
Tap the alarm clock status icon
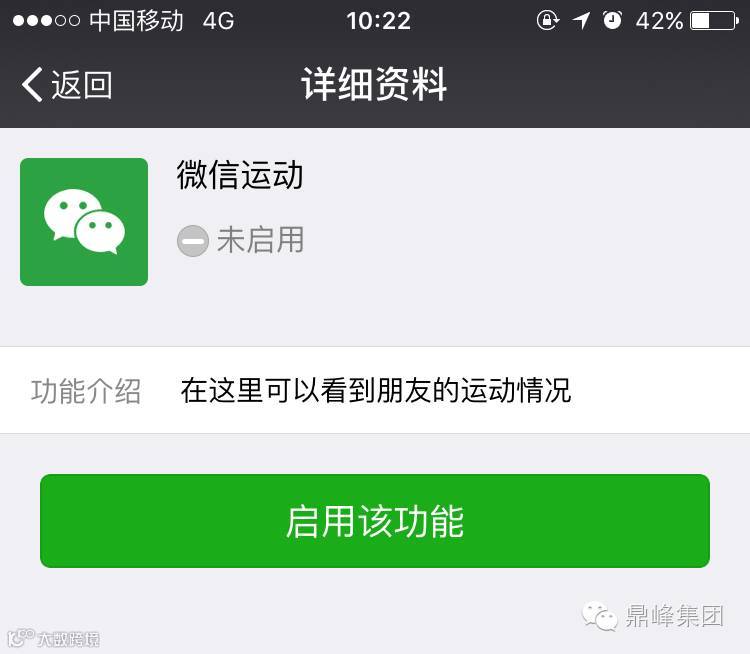click(x=612, y=20)
